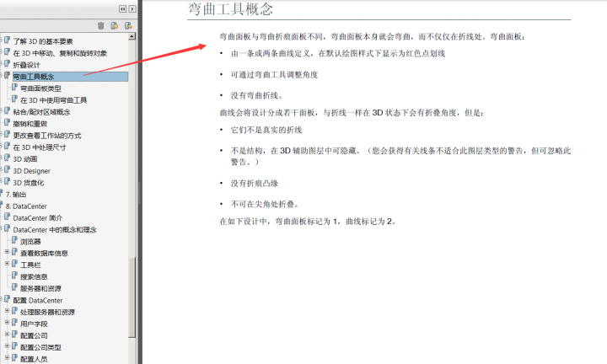607x364 pixels.
Task: Open the 了解 3D 的基本要素 bookmark
Action: 43,41
